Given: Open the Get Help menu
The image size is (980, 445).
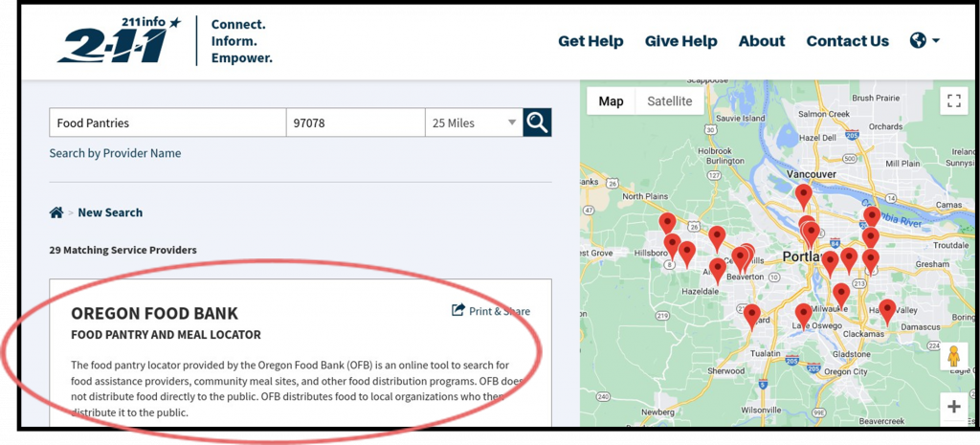Looking at the screenshot, I should pyautogui.click(x=590, y=41).
